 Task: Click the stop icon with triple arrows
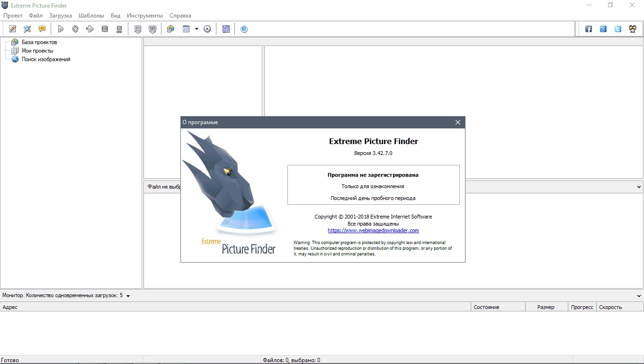point(119,29)
